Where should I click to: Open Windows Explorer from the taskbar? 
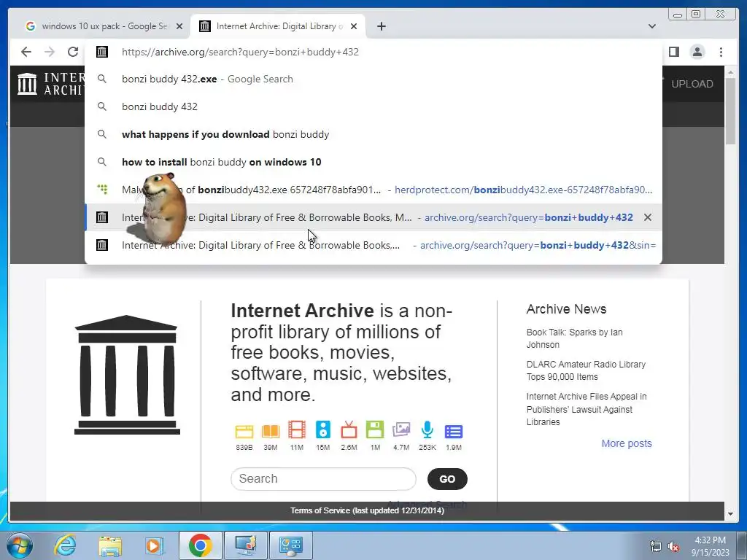pos(110,545)
